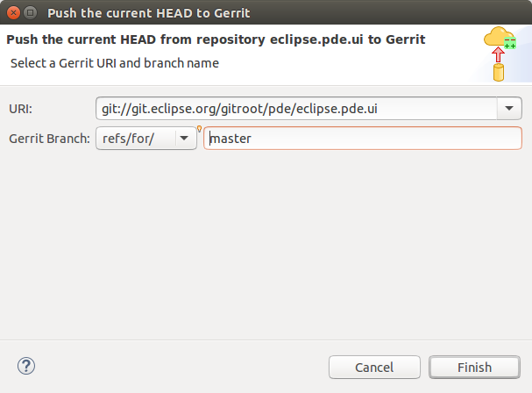Click the bold header title text

216,39
